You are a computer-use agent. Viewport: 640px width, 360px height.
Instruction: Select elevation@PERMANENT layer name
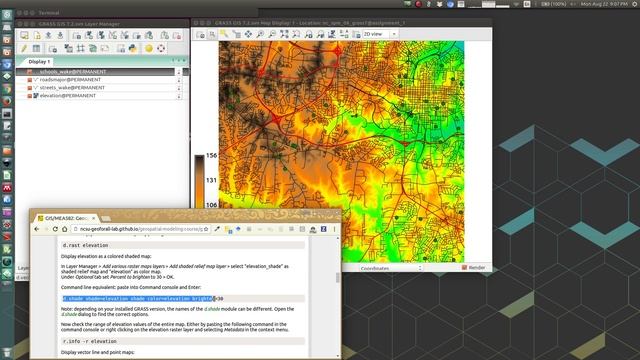[68, 96]
